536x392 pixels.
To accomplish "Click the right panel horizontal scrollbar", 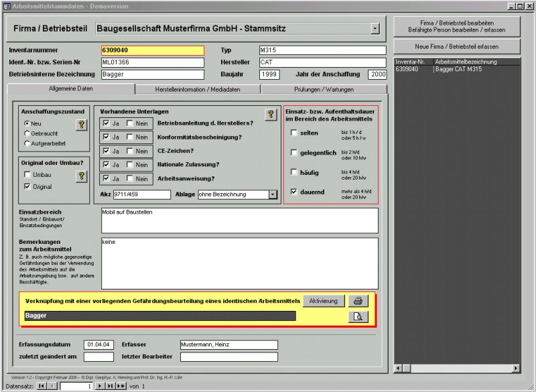I will click(x=457, y=368).
